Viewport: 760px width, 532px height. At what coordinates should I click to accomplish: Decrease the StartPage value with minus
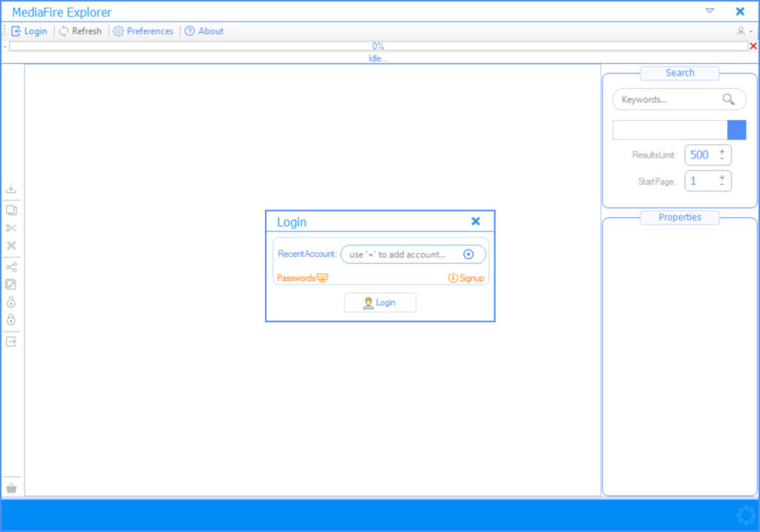[x=722, y=185]
